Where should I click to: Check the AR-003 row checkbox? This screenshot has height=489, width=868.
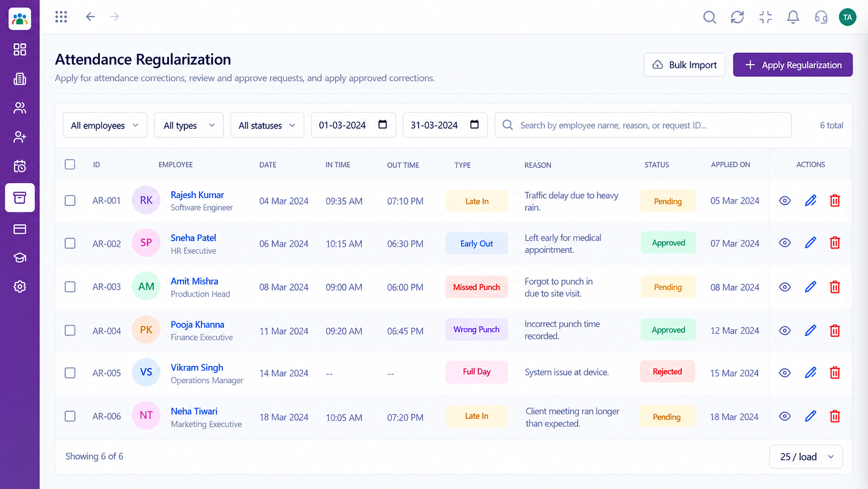pyautogui.click(x=70, y=287)
